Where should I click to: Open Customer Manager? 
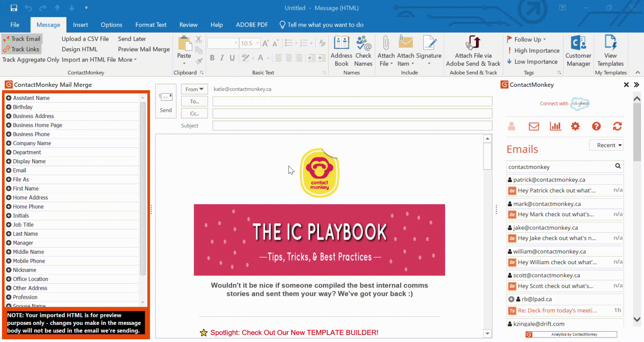pyautogui.click(x=578, y=51)
